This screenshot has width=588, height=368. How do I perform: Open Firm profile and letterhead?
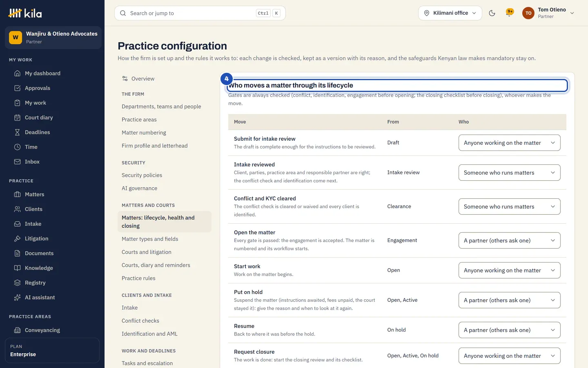click(165, 146)
